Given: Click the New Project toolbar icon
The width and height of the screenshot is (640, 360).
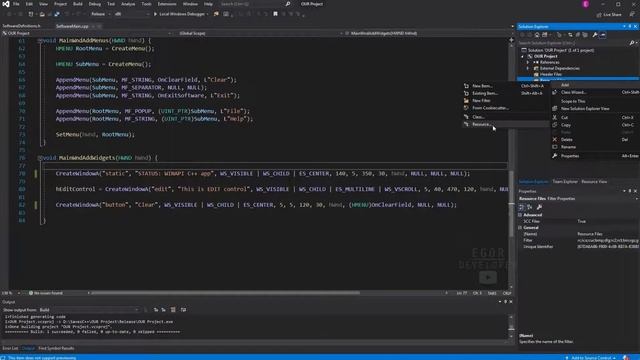Looking at the screenshot, I should (31, 14).
